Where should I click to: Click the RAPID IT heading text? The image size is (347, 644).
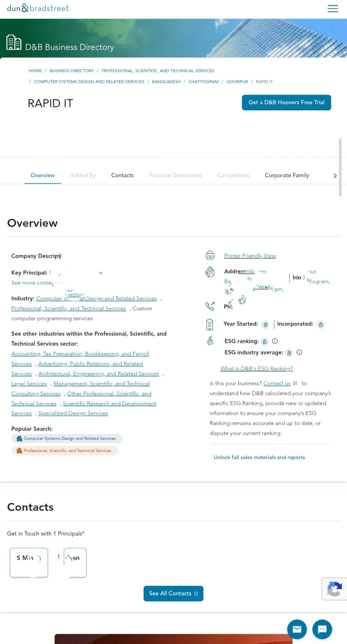point(50,103)
